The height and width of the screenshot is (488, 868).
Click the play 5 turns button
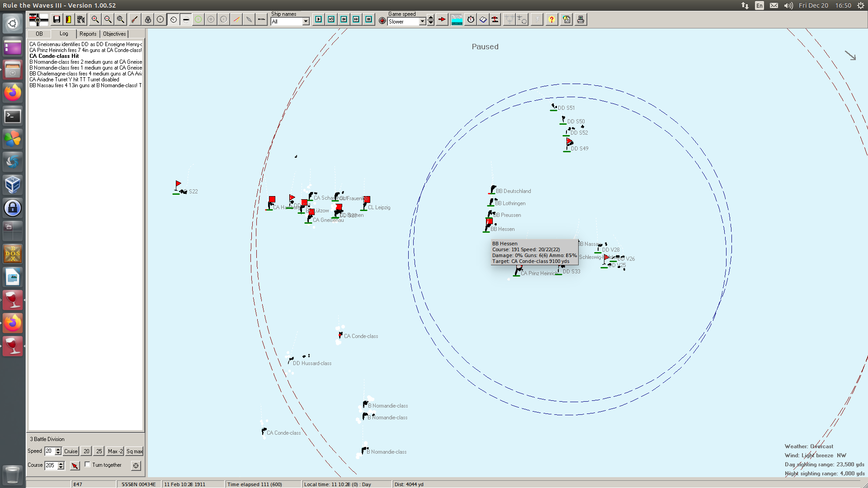coord(331,19)
